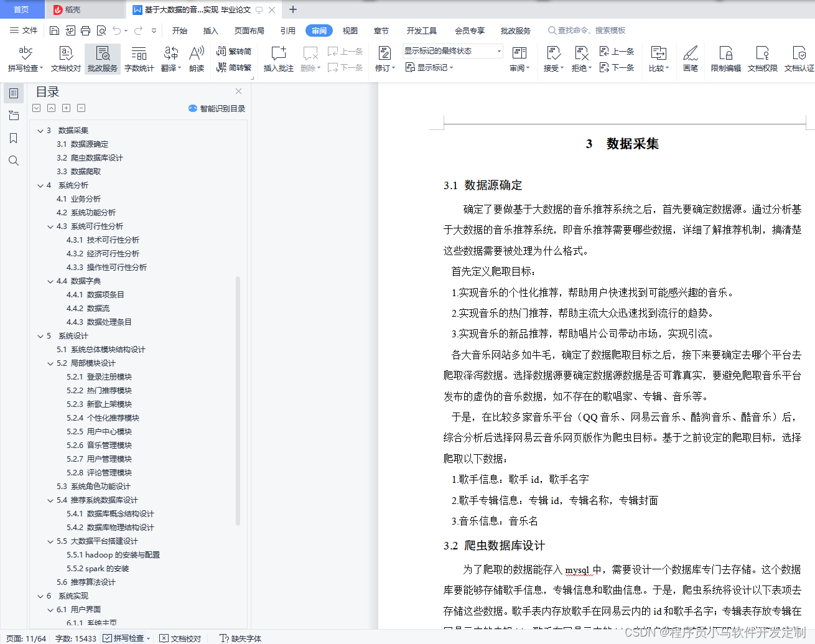The height and width of the screenshot is (644, 815).
Task: Switch to the 视图 ribbon tab
Action: click(350, 30)
